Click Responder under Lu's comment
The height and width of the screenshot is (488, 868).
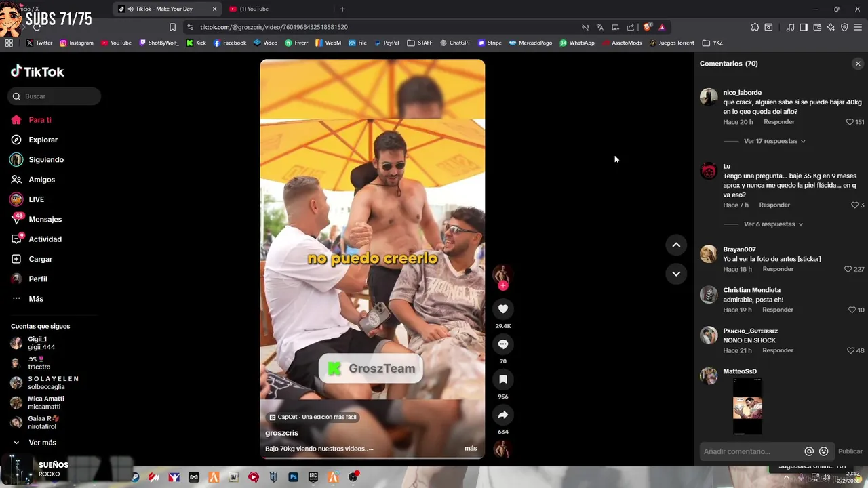tap(774, 205)
